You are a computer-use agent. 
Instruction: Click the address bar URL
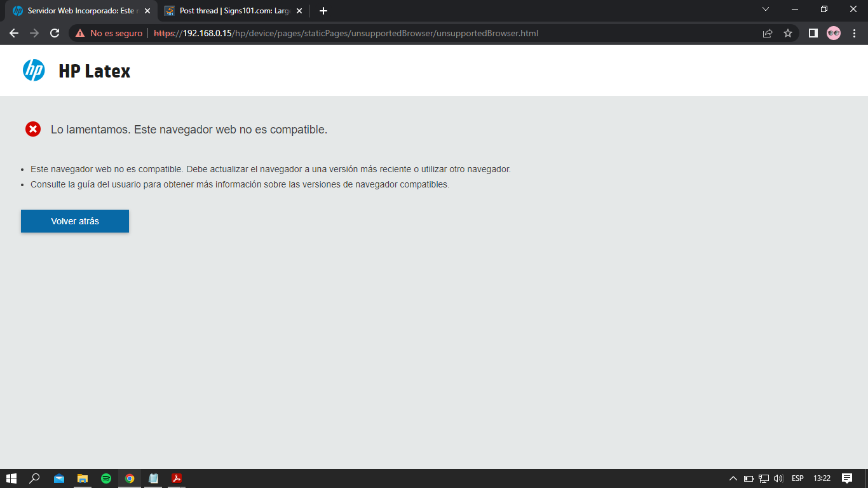[x=346, y=33]
